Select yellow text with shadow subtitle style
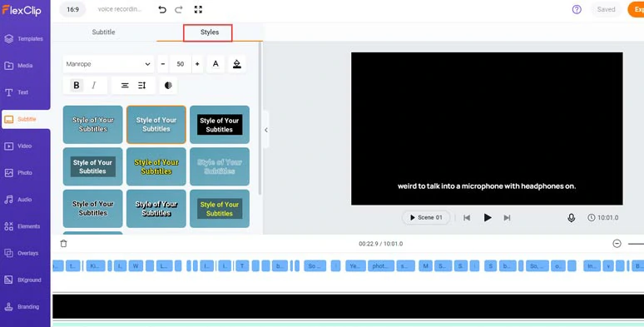The width and height of the screenshot is (644, 327). [156, 166]
